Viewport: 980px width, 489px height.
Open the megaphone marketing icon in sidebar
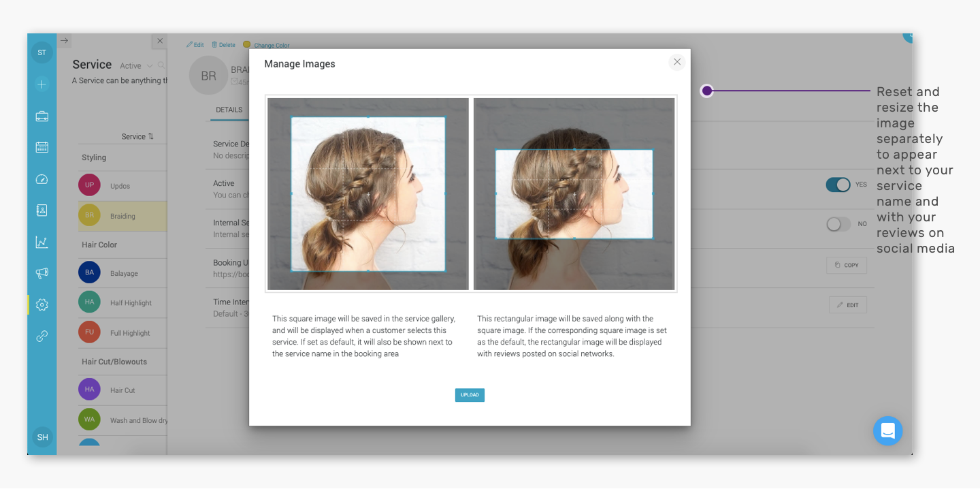42,273
